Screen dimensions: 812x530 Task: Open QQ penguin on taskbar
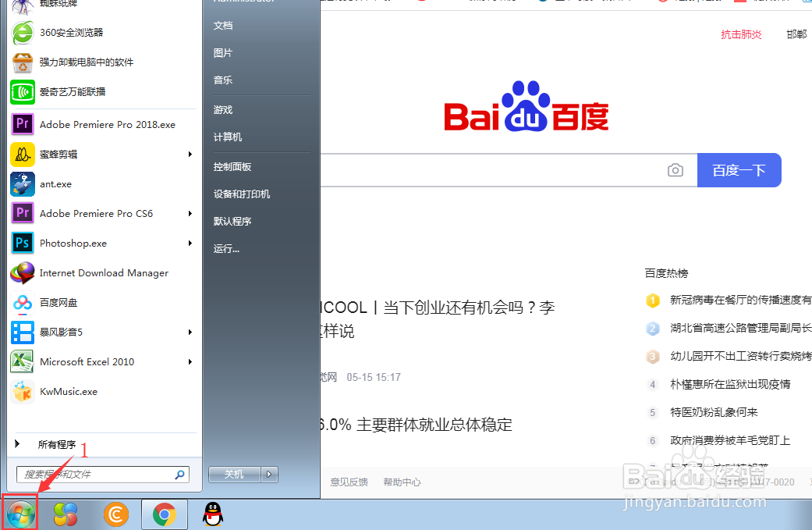(x=213, y=514)
